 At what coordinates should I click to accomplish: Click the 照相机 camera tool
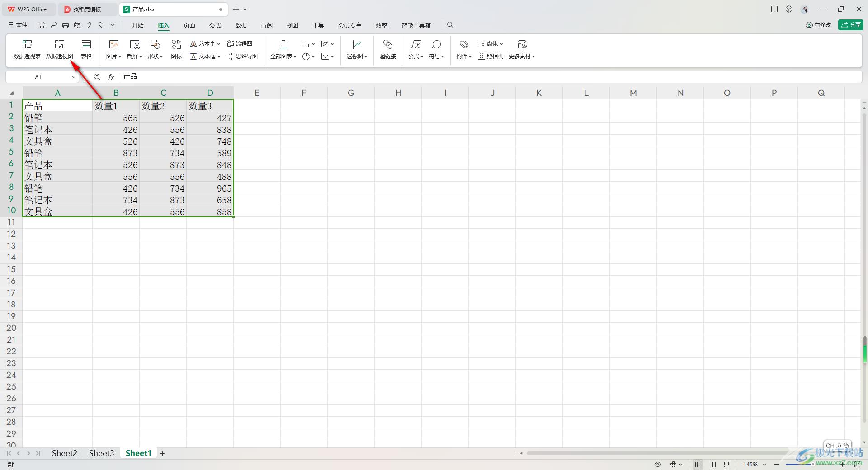tap(491, 56)
